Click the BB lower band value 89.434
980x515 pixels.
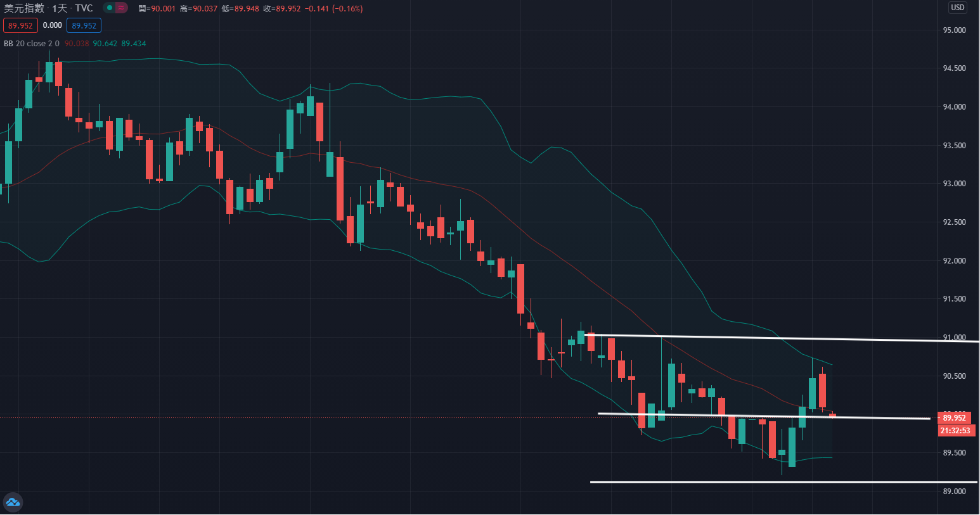pyautogui.click(x=133, y=44)
